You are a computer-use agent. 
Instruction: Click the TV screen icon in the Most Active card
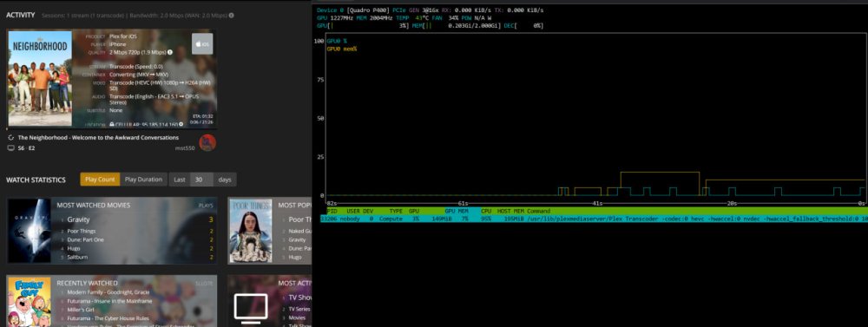251,308
